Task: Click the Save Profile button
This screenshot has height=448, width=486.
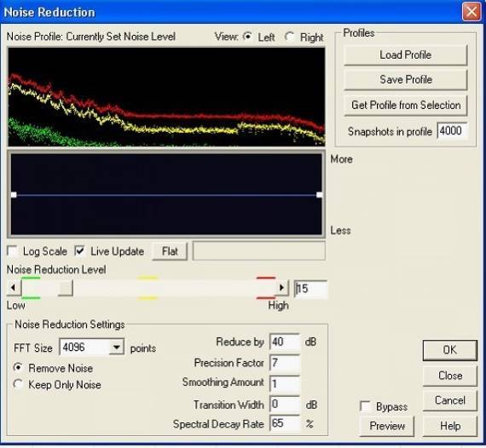Action: (x=405, y=80)
